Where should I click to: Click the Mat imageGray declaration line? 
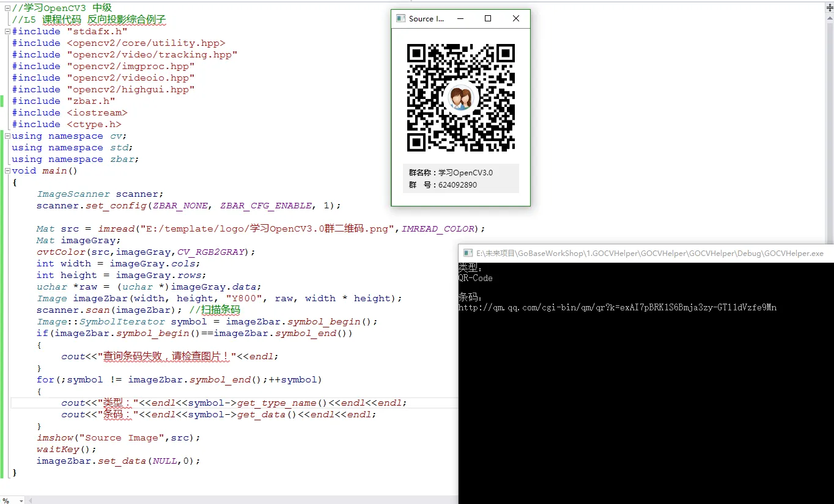pos(79,240)
